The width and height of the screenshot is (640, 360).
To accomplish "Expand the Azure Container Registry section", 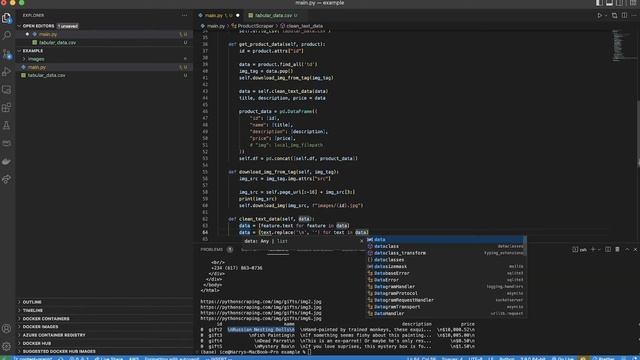I will coord(104,335).
